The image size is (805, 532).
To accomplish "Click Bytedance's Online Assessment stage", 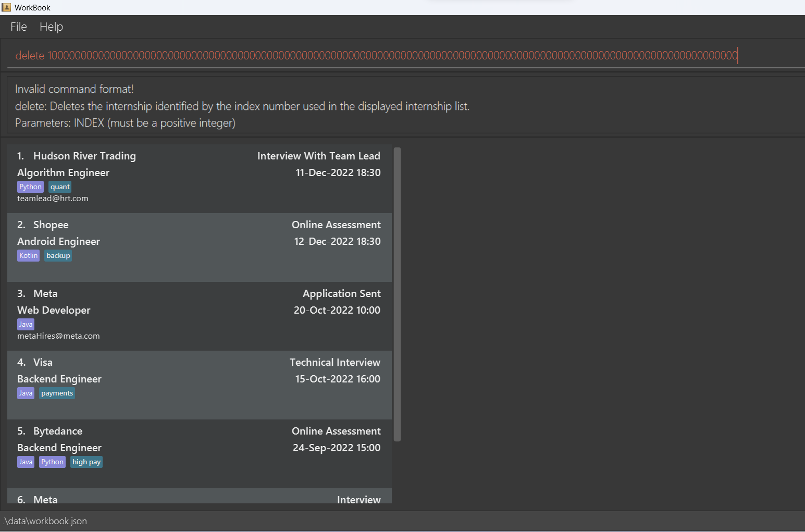I will tap(336, 431).
